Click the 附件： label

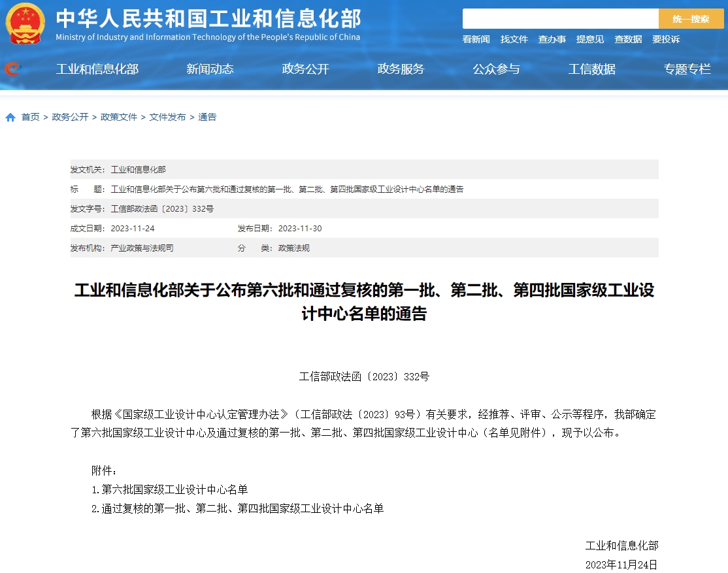(104, 470)
